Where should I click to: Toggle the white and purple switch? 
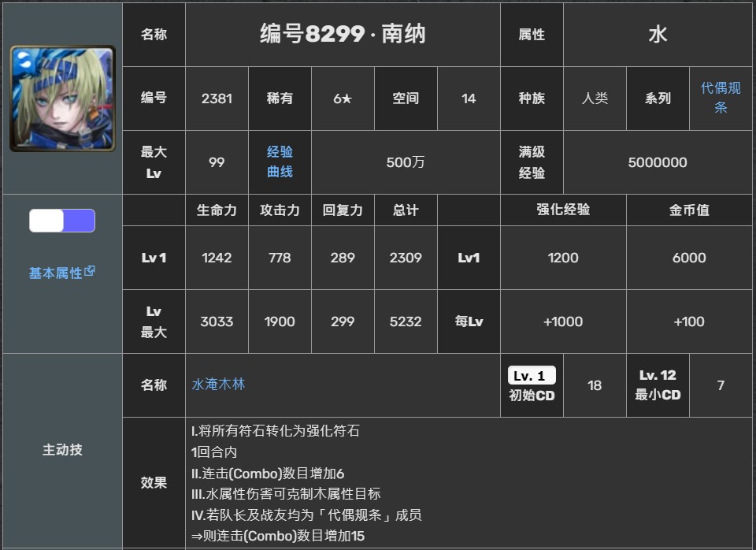click(62, 221)
